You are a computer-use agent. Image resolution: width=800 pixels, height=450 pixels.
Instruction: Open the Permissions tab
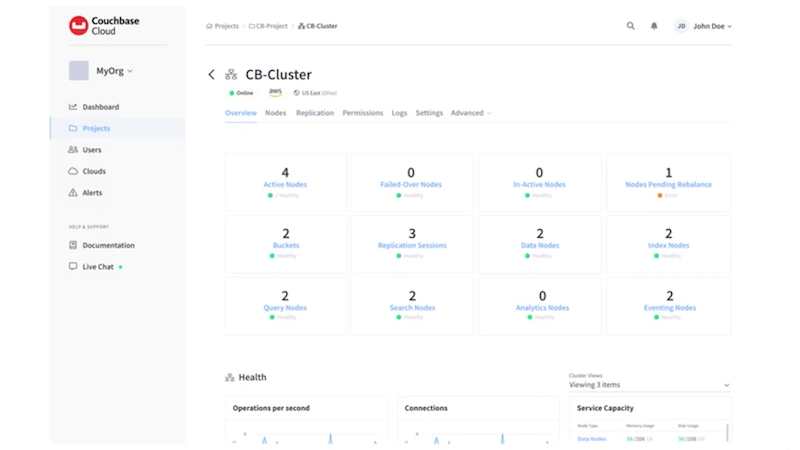pyautogui.click(x=363, y=113)
